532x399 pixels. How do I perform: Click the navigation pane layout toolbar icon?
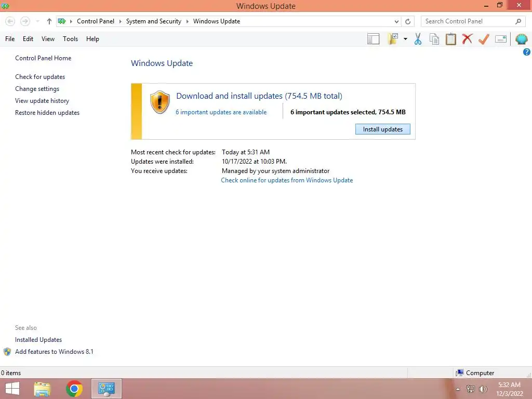(373, 39)
